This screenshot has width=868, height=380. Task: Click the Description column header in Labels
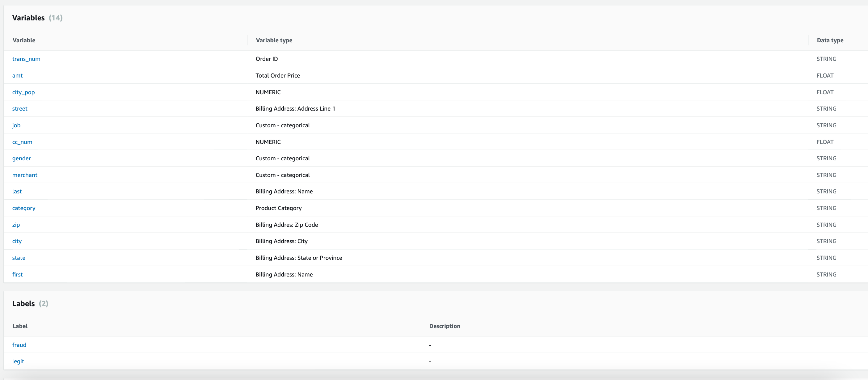pos(445,326)
